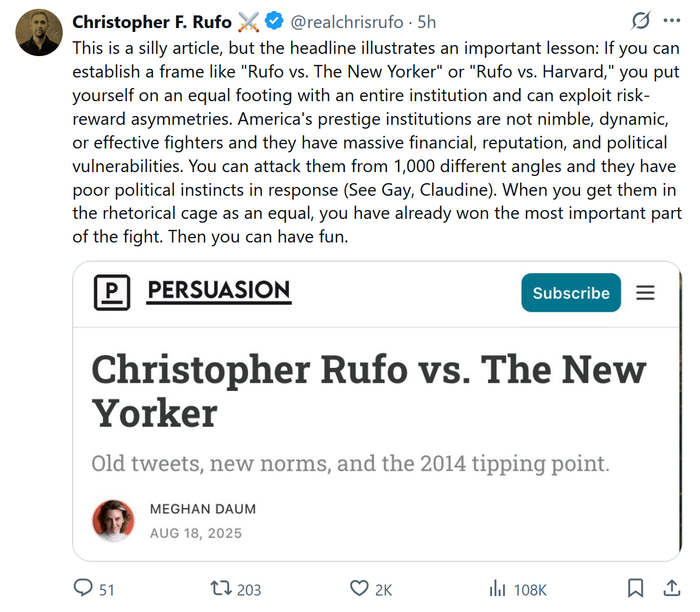
Task: Click the @realchrisrufo handle
Action: pyautogui.click(x=347, y=22)
